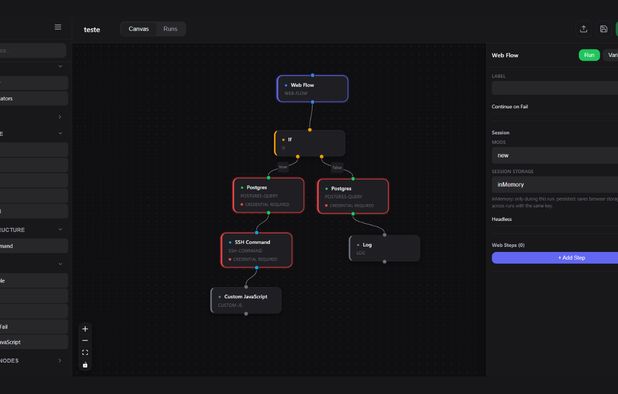Zoom out with the minus canvas control
This screenshot has height=394, width=618.
(x=85, y=340)
